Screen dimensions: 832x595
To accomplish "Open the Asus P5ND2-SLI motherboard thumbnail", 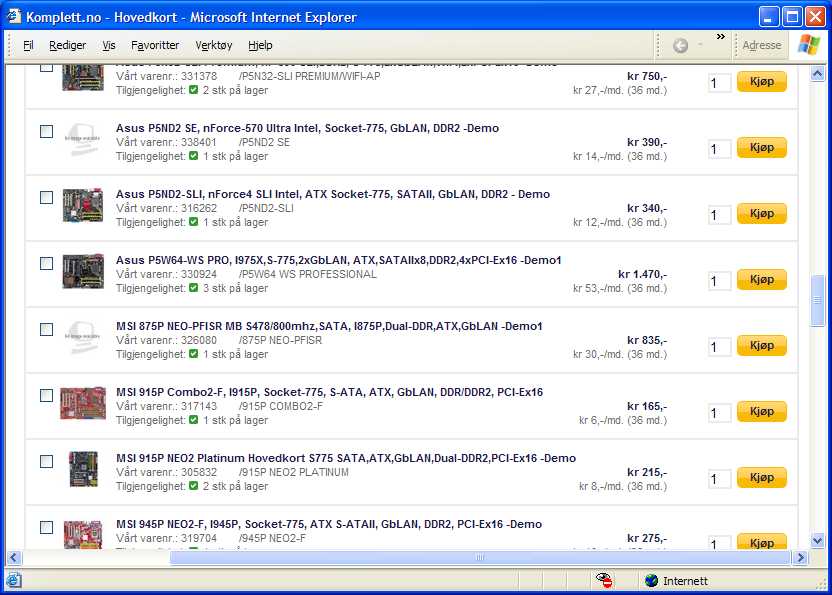I will (83, 205).
